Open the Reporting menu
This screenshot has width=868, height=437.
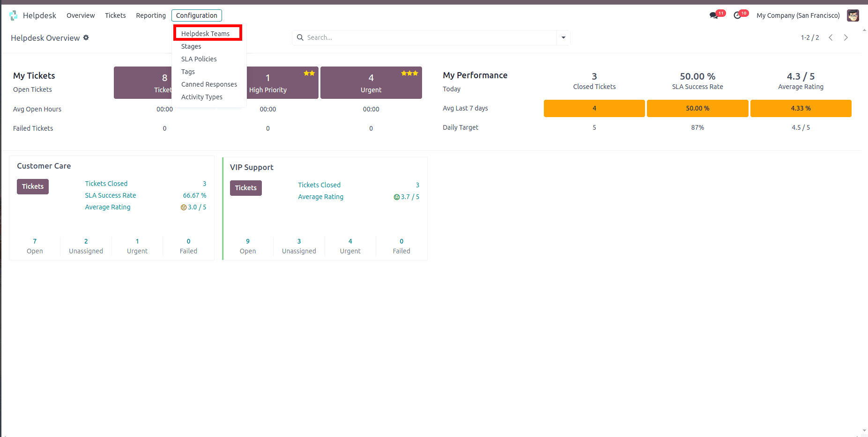point(150,15)
